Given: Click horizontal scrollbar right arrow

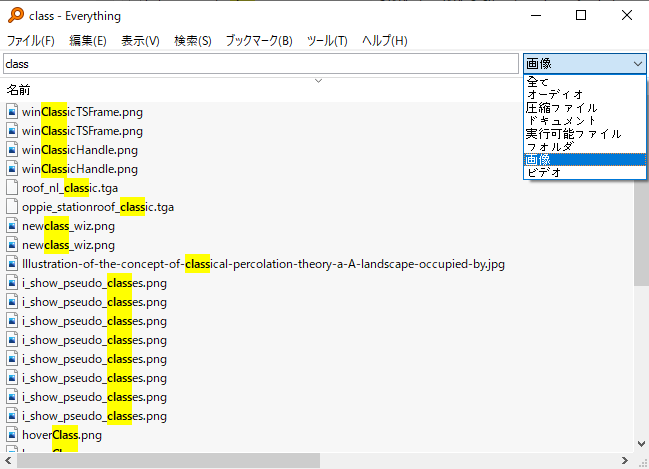Looking at the screenshot, I should point(625,460).
